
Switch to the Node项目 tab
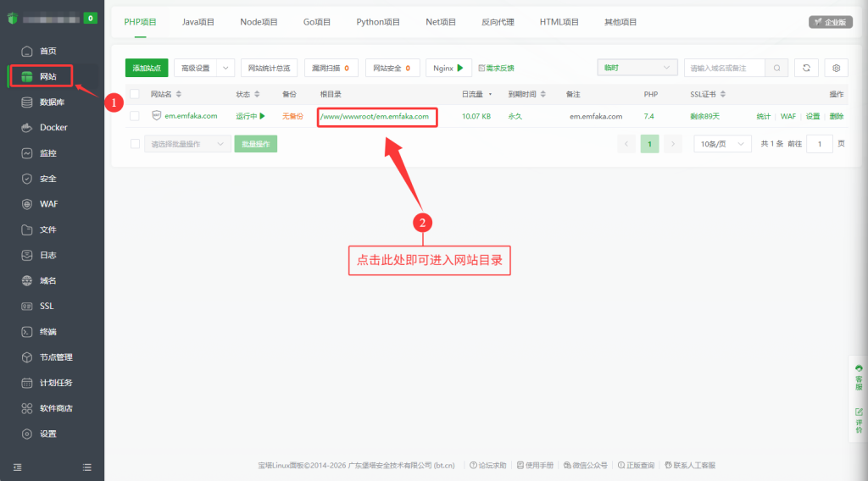(x=259, y=22)
